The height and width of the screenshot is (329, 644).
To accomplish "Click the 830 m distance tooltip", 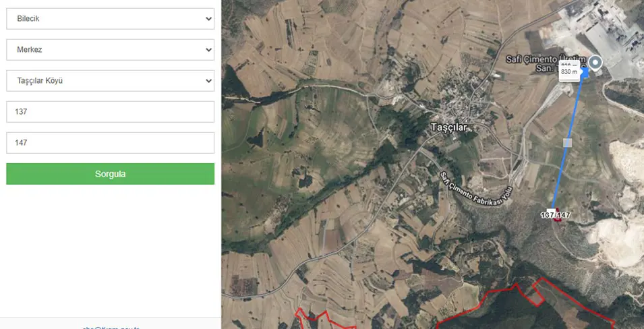I will (569, 71).
